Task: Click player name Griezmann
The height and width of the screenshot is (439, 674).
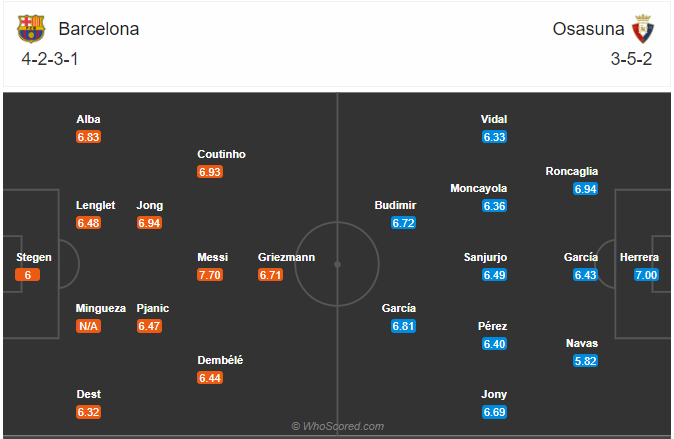Action: pyautogui.click(x=286, y=257)
